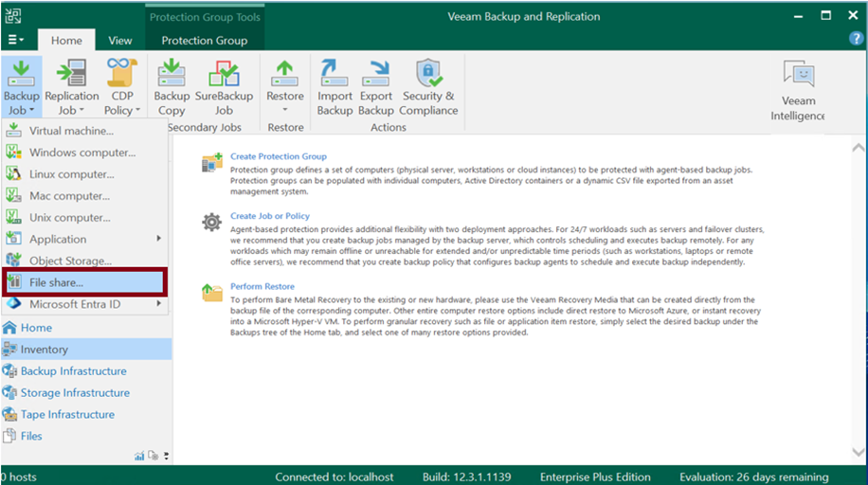Viewport: 868px width, 485px height.
Task: Expand the Microsoft Entra ID submenu
Action: tap(84, 304)
